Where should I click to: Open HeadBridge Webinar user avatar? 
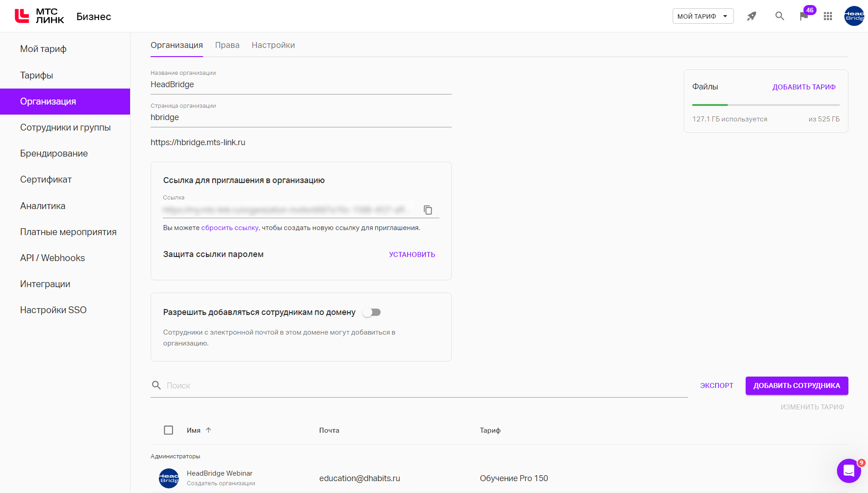coord(169,478)
